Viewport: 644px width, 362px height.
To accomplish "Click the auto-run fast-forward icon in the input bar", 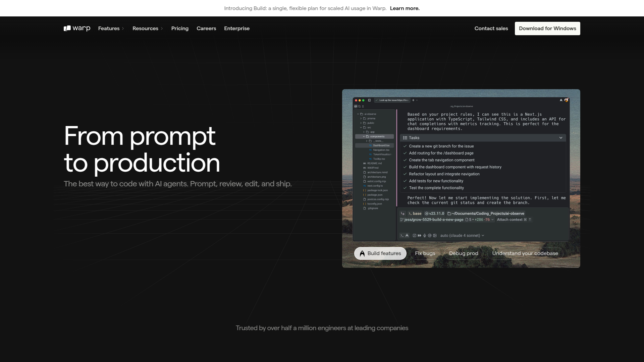I will (x=420, y=235).
